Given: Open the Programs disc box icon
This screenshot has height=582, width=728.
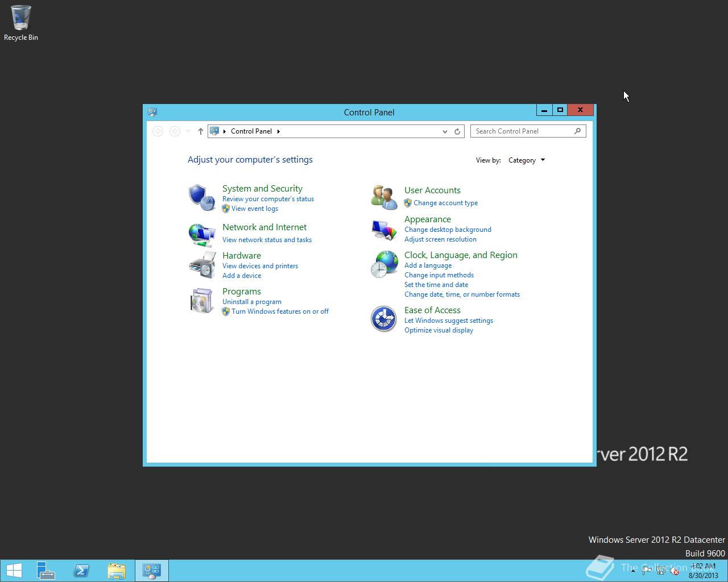Looking at the screenshot, I should click(x=201, y=301).
